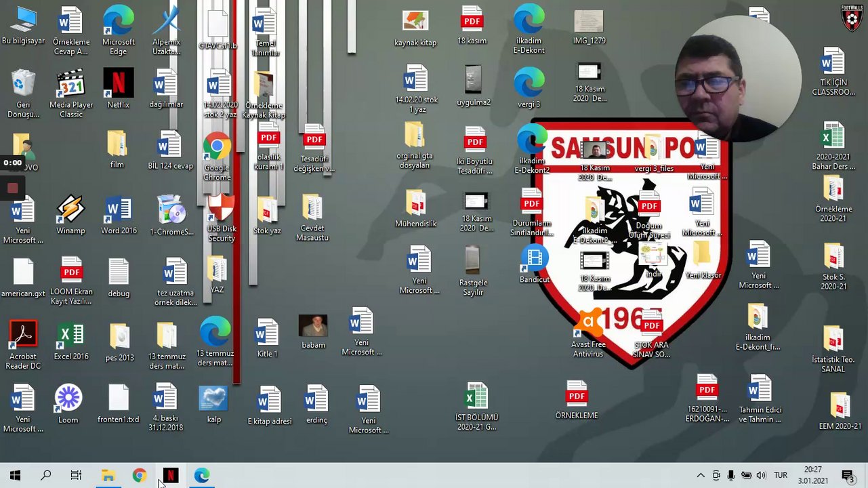
Task: Open Chrome from the taskbar
Action: tap(139, 476)
